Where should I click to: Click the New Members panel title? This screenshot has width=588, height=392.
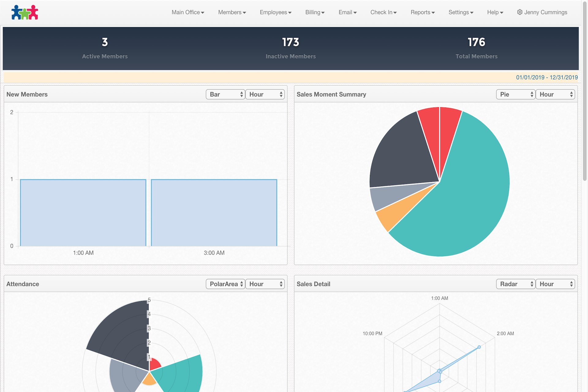pos(27,94)
